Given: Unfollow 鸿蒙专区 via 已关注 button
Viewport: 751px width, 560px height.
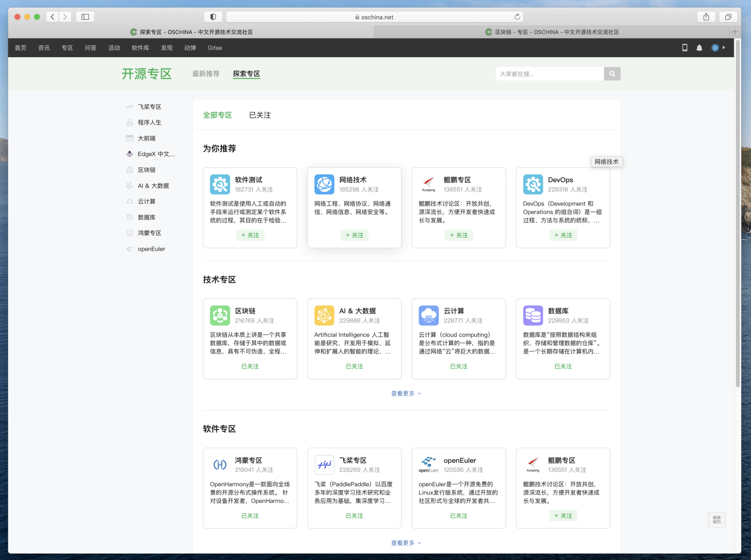Looking at the screenshot, I should [x=250, y=516].
